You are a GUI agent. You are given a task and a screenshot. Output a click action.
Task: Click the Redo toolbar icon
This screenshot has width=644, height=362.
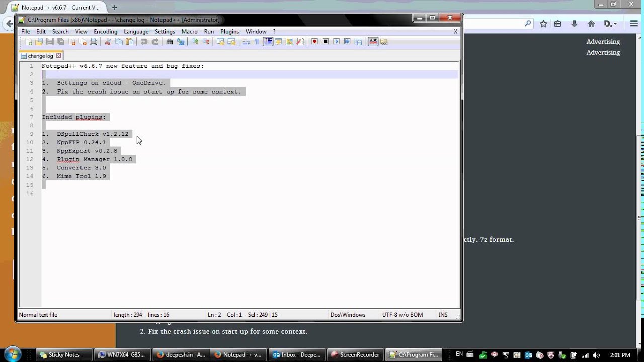(155, 42)
